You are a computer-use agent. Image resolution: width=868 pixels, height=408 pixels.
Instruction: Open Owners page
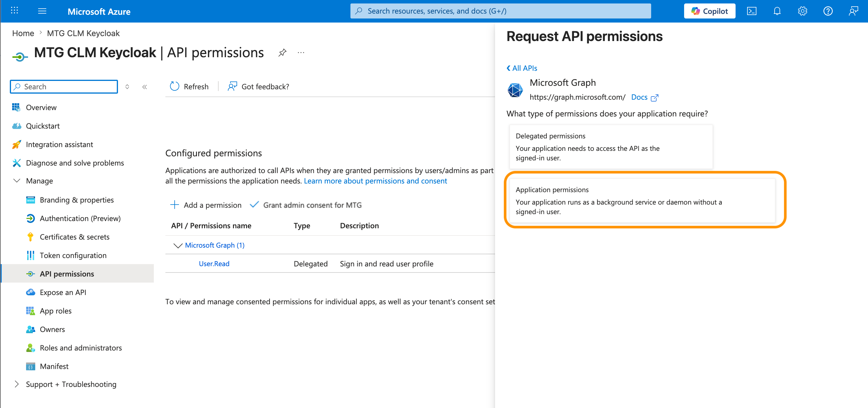(52, 329)
